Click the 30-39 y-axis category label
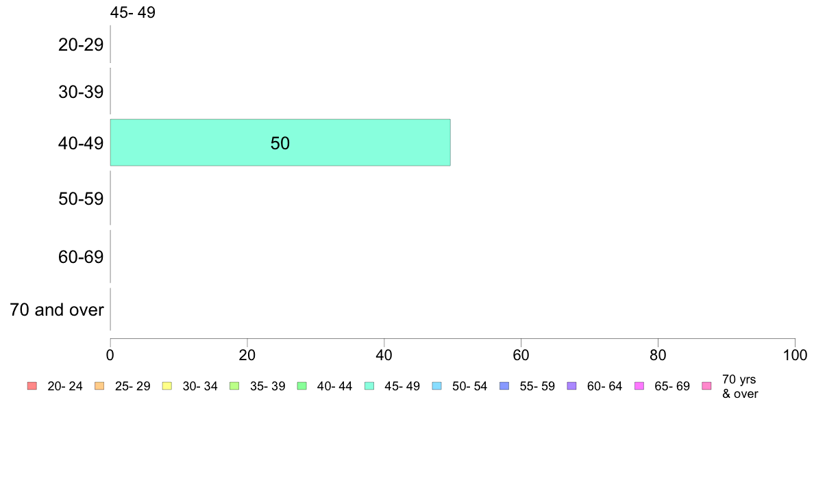 pos(81,91)
